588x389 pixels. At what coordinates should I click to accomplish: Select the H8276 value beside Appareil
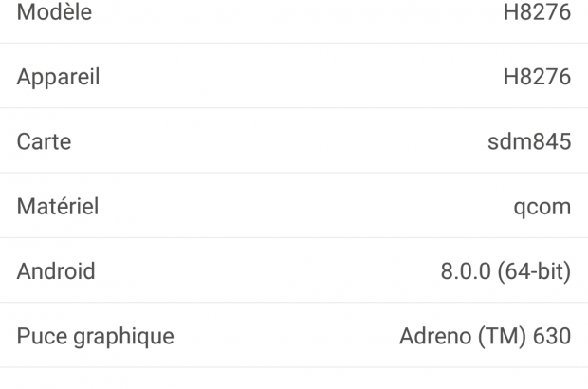(537, 78)
